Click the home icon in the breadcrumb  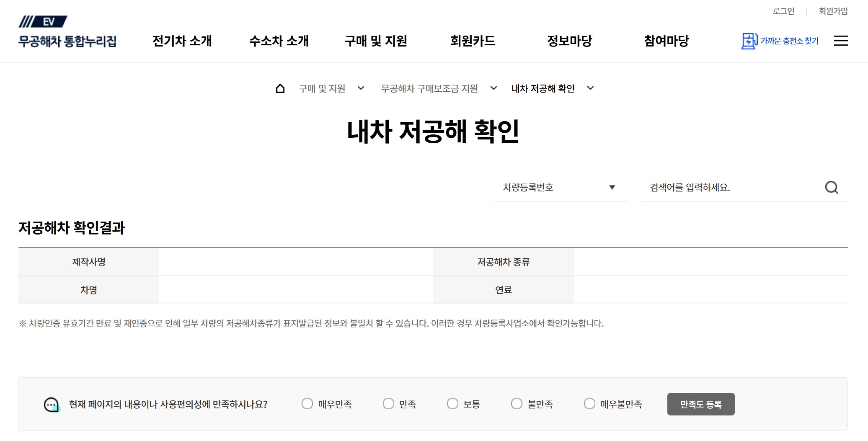(x=279, y=88)
